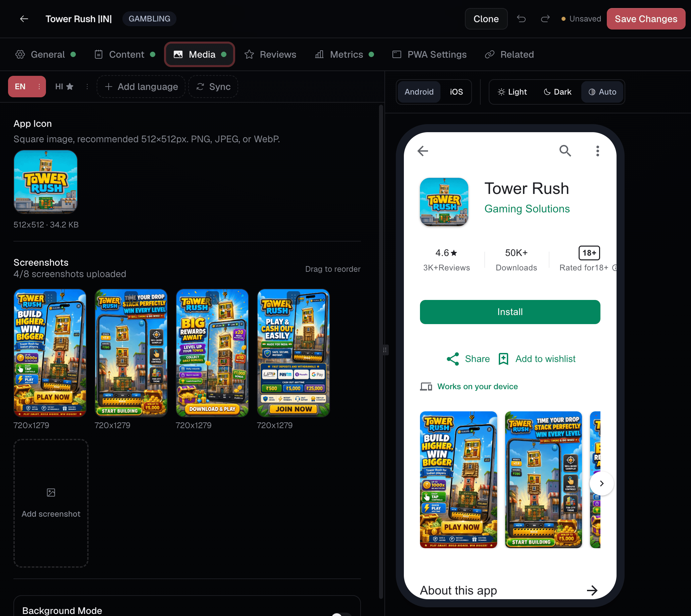The width and height of the screenshot is (691, 616).
Task: Set preview theme to Auto
Action: pyautogui.click(x=602, y=92)
